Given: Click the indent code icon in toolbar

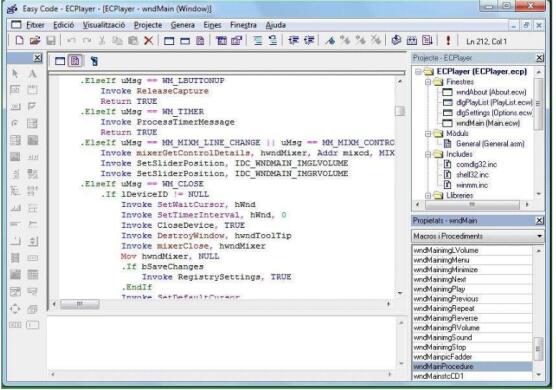Looking at the screenshot, I should coord(293,41).
